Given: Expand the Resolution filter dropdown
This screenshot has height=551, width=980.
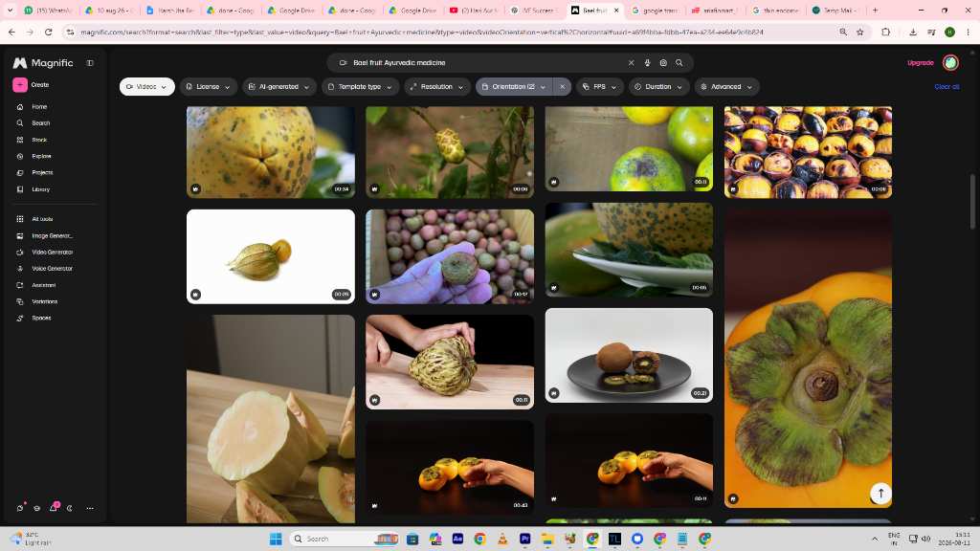Looking at the screenshot, I should (x=438, y=87).
